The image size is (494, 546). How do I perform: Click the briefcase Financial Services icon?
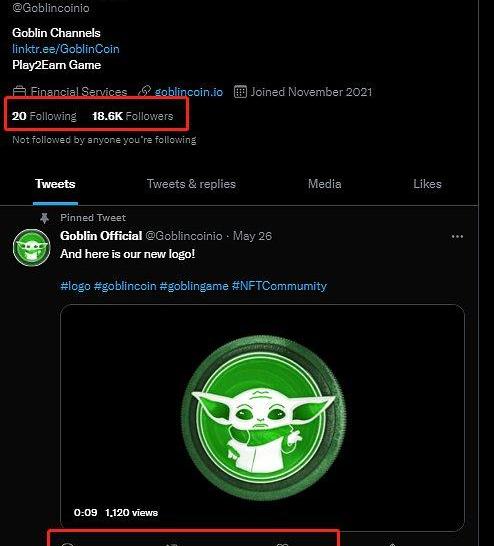click(x=19, y=92)
